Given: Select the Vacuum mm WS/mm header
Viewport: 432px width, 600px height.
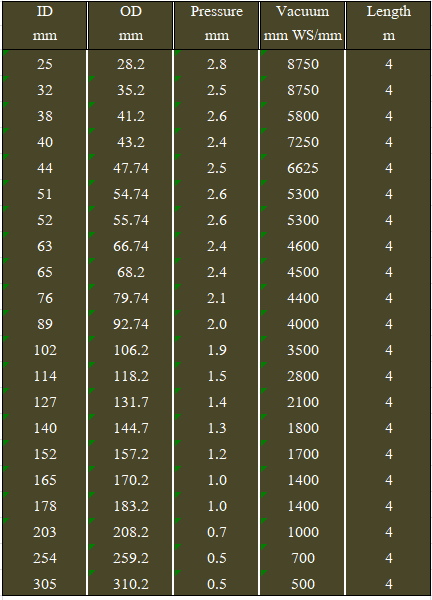Looking at the screenshot, I should coord(303,25).
